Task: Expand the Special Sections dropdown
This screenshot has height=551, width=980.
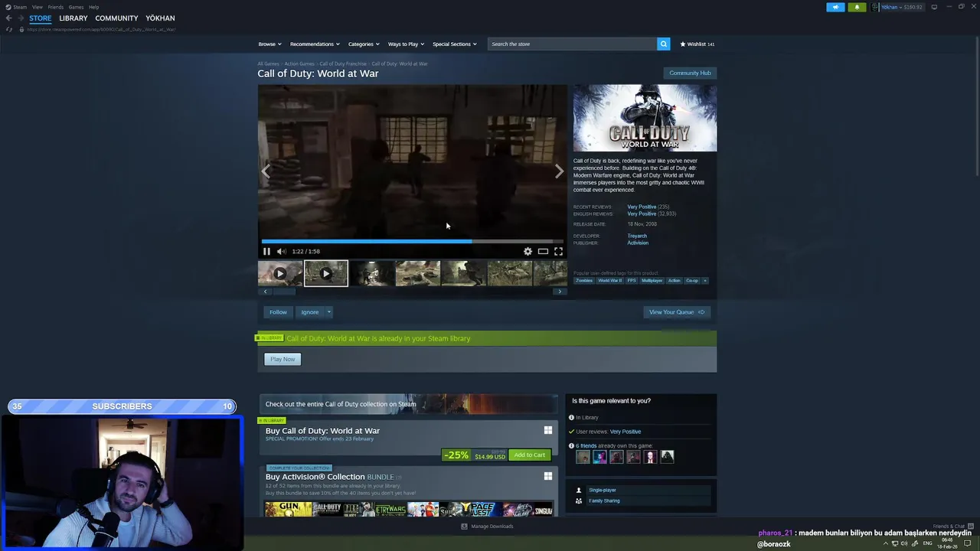Action: [x=455, y=44]
